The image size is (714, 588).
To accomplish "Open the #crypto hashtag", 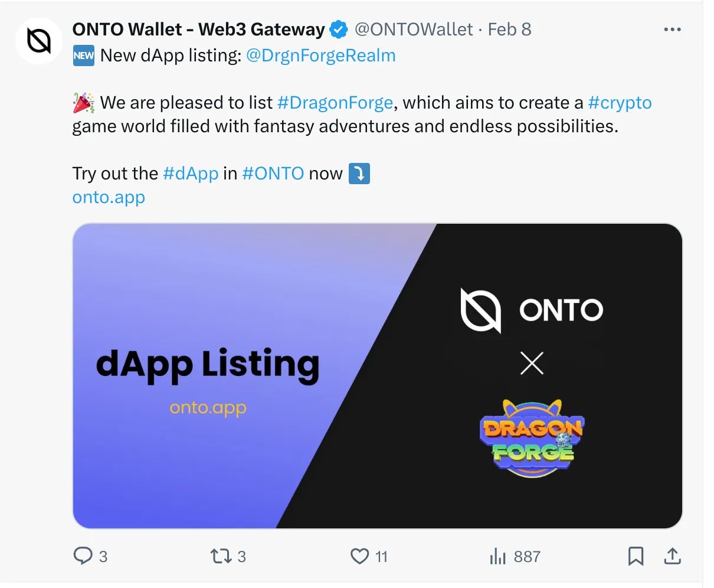I will coord(620,103).
